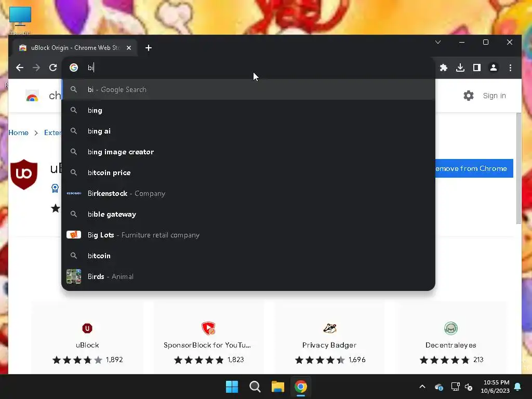Click the Chrome taskbar icon
Screen dimensions: 532x399
tap(301, 387)
